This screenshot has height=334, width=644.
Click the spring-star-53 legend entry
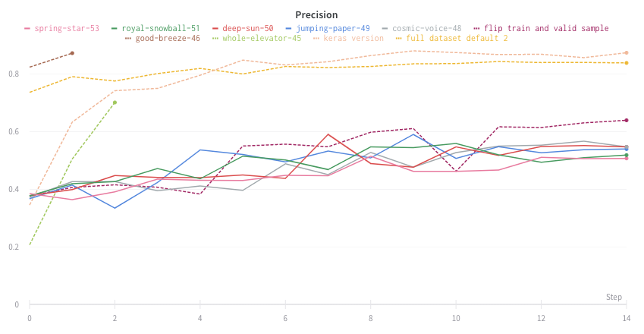coord(67,29)
